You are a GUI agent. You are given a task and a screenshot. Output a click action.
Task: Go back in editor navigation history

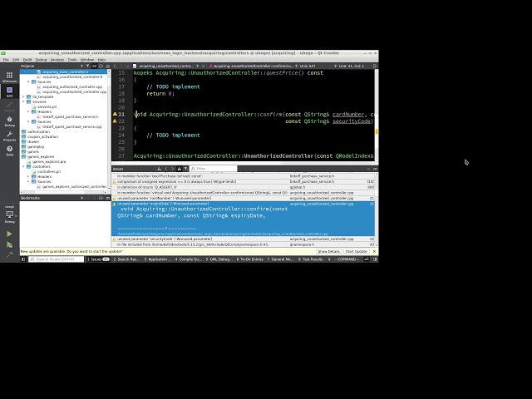(115, 66)
